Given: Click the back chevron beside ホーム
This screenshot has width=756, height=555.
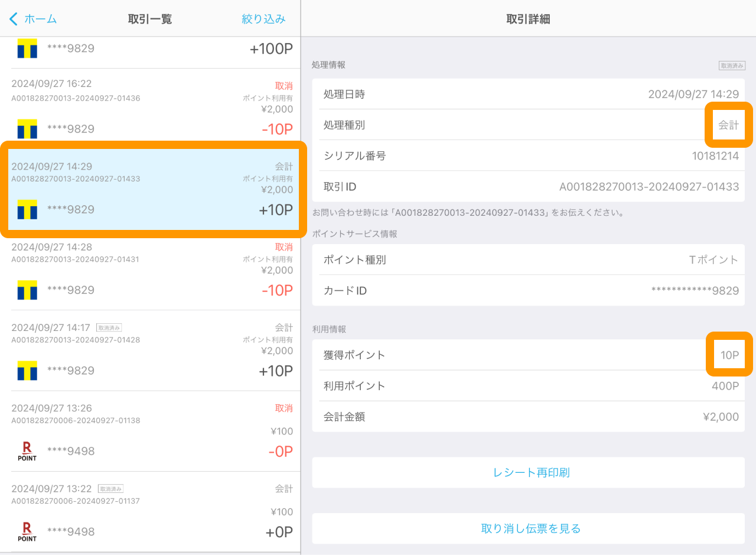Looking at the screenshot, I should 14,19.
